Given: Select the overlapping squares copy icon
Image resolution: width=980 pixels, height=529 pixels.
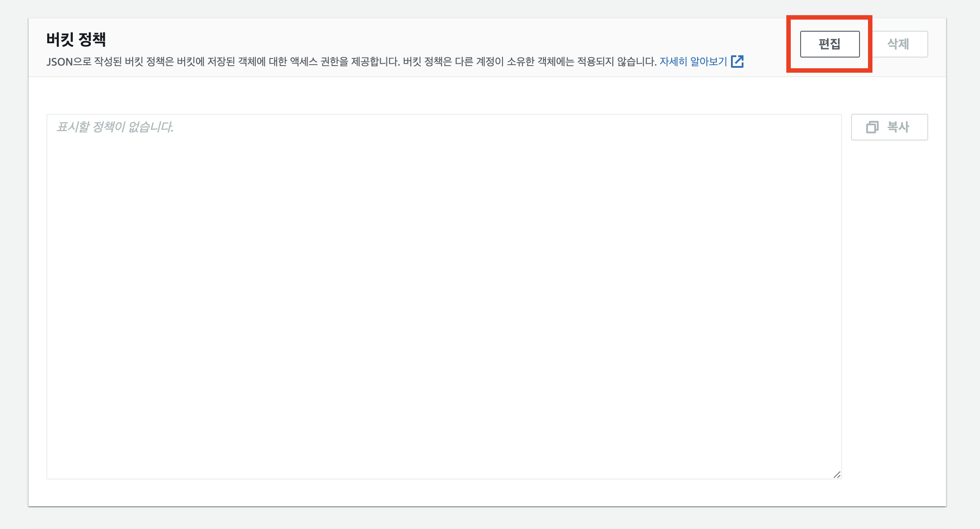Looking at the screenshot, I should point(872,127).
